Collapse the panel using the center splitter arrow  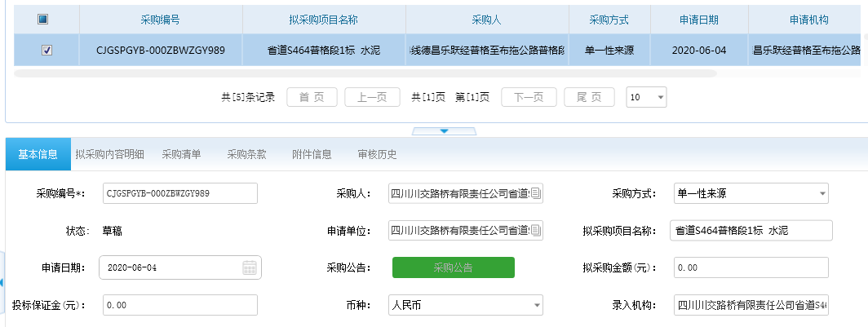pyautogui.click(x=444, y=130)
